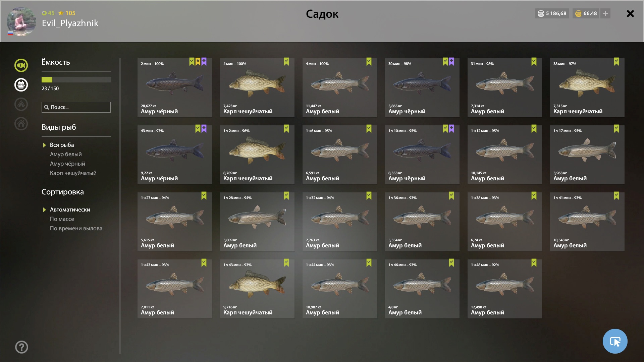Screen dimensions: 644x362
Task: Click the blue selection cursor button
Action: (x=615, y=341)
